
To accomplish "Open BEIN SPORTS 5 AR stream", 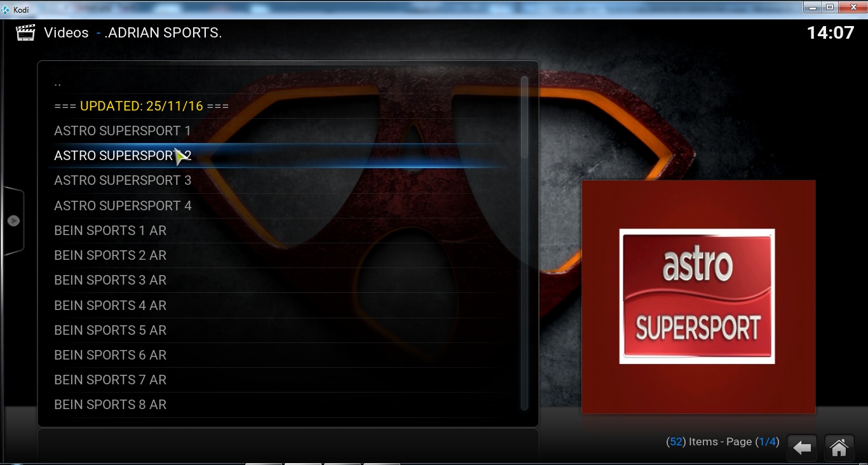I will [277, 330].
